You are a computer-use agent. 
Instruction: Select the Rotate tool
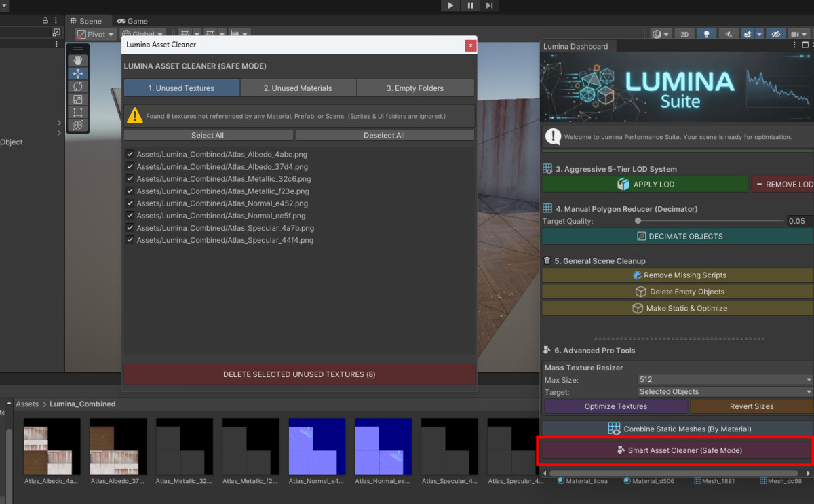(78, 86)
